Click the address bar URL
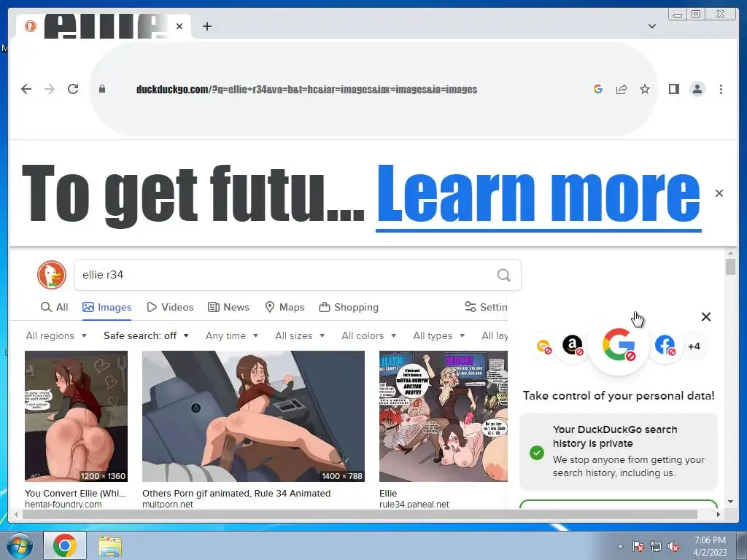 (x=306, y=89)
